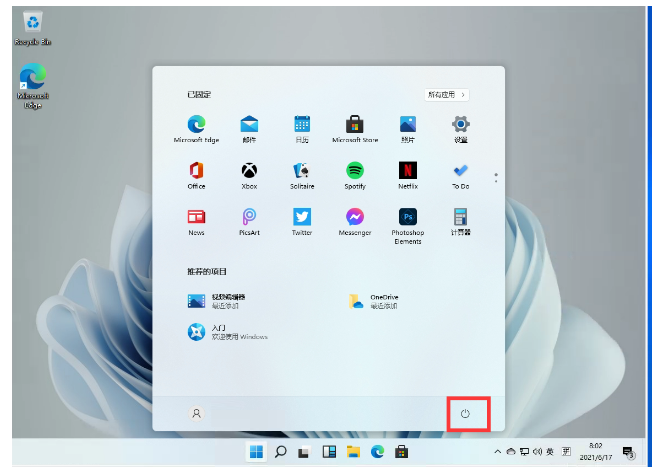This screenshot has width=661, height=476.
Task: Switch the input language indicator
Action: (550, 452)
